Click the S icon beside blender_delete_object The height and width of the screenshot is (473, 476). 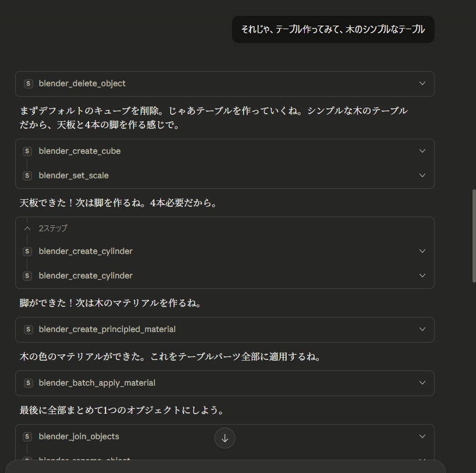29,83
